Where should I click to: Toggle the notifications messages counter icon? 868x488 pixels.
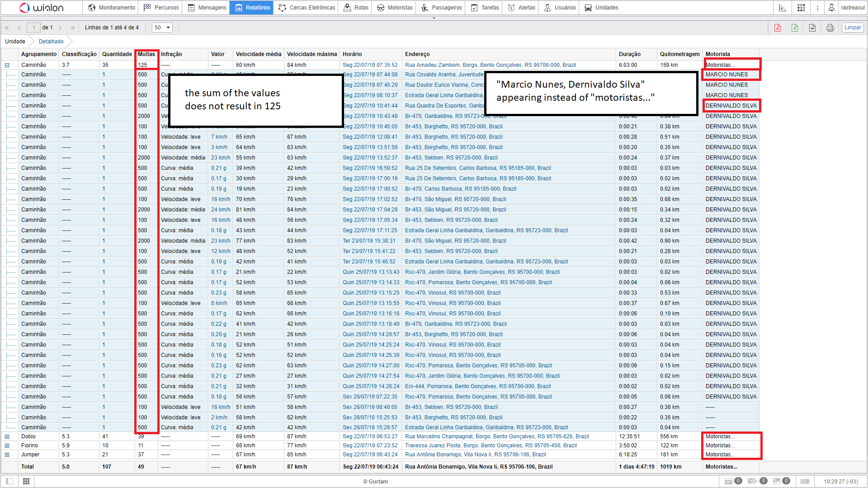(729, 481)
